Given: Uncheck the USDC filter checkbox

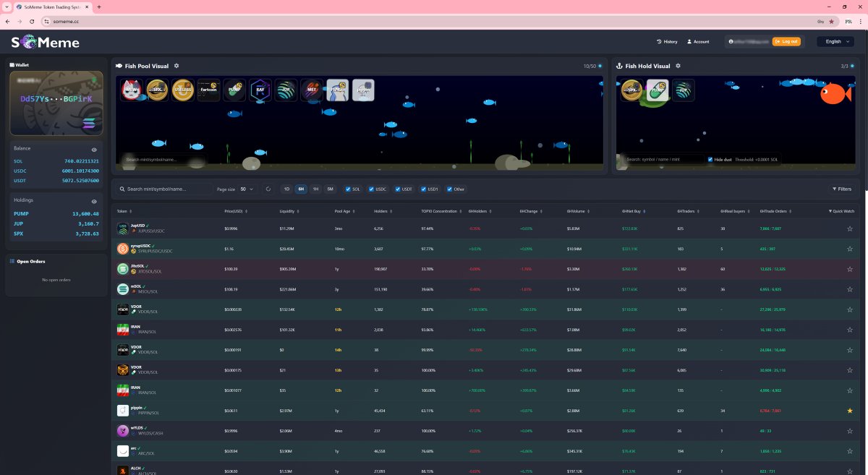Looking at the screenshot, I should (371, 189).
